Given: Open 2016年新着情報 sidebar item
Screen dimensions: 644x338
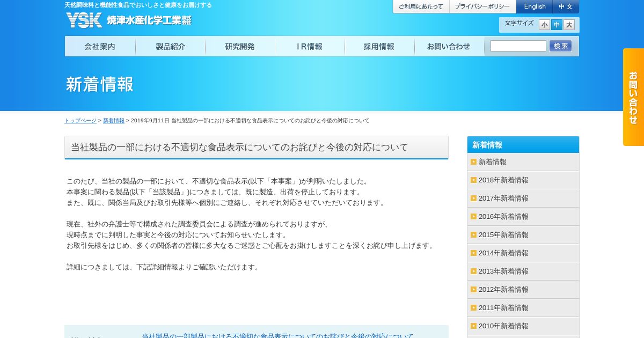Looking at the screenshot, I should click(523, 217).
